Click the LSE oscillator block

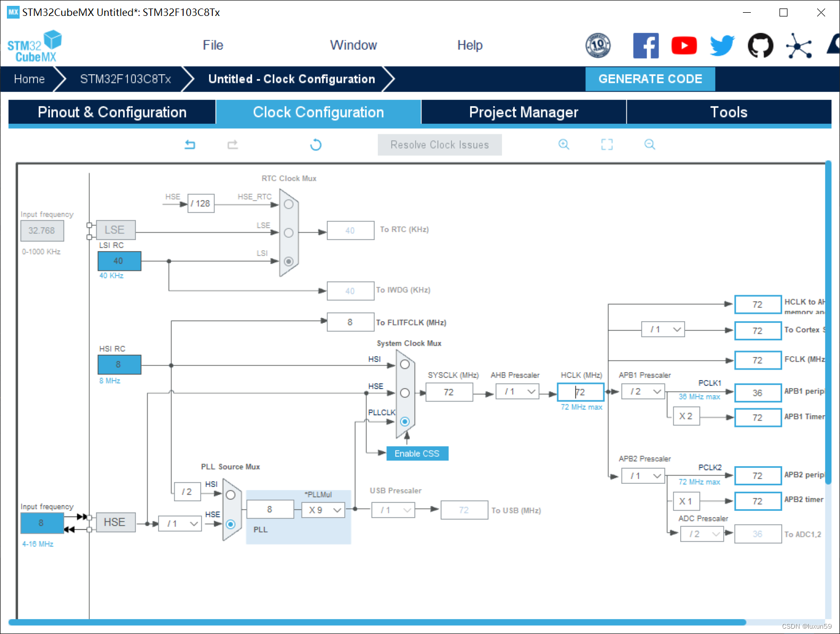point(115,230)
